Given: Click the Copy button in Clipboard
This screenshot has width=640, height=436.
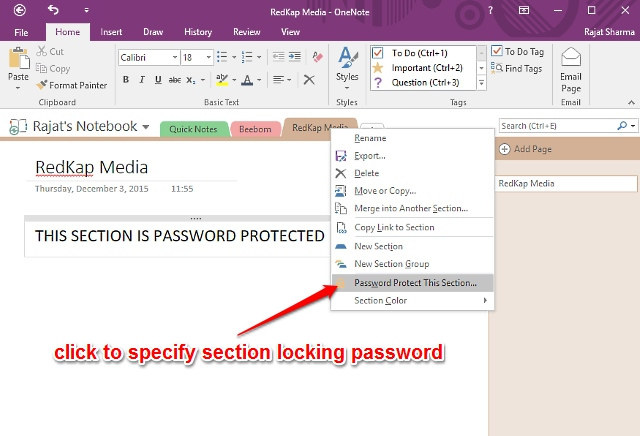Looking at the screenshot, I should point(53,69).
